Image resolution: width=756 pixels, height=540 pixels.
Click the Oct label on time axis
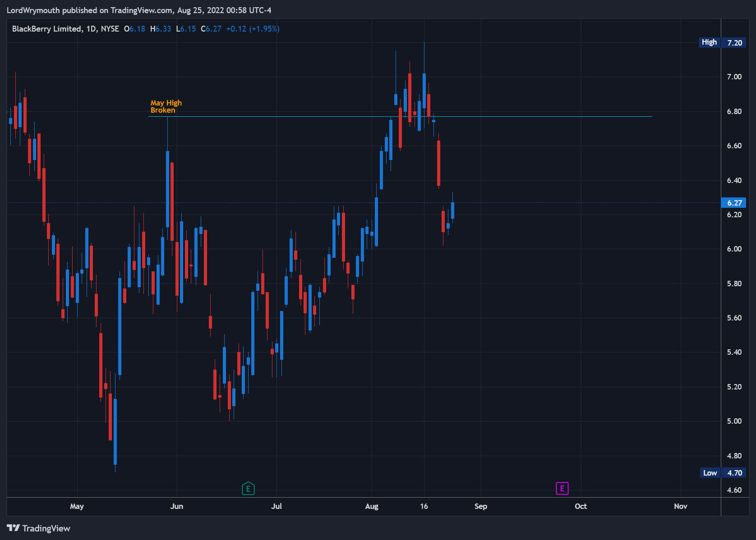click(x=581, y=506)
